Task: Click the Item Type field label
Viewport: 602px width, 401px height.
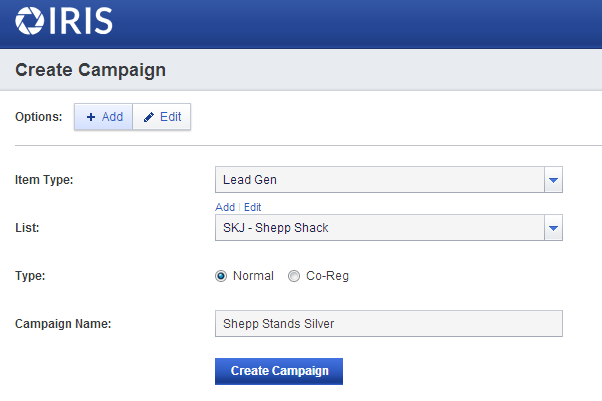Action: pyautogui.click(x=44, y=180)
